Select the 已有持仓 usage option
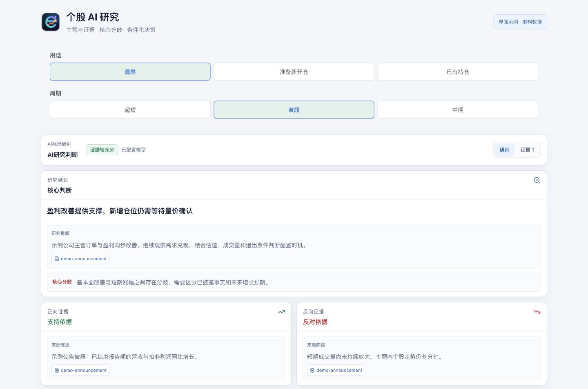This screenshot has height=389, width=588. pyautogui.click(x=458, y=72)
